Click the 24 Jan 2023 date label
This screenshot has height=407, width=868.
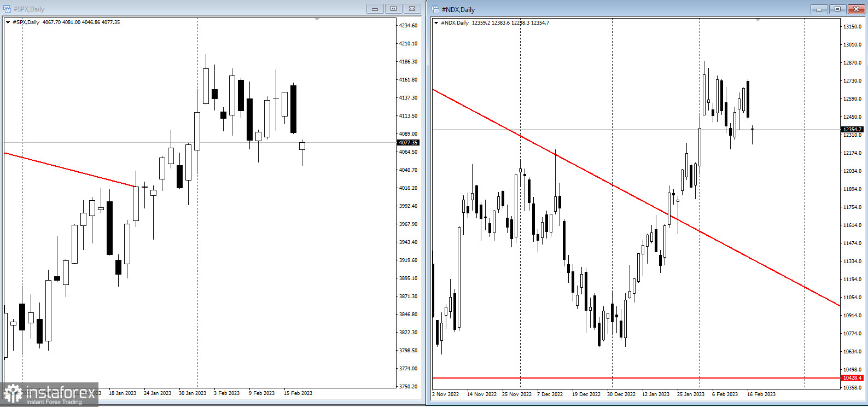(x=158, y=393)
